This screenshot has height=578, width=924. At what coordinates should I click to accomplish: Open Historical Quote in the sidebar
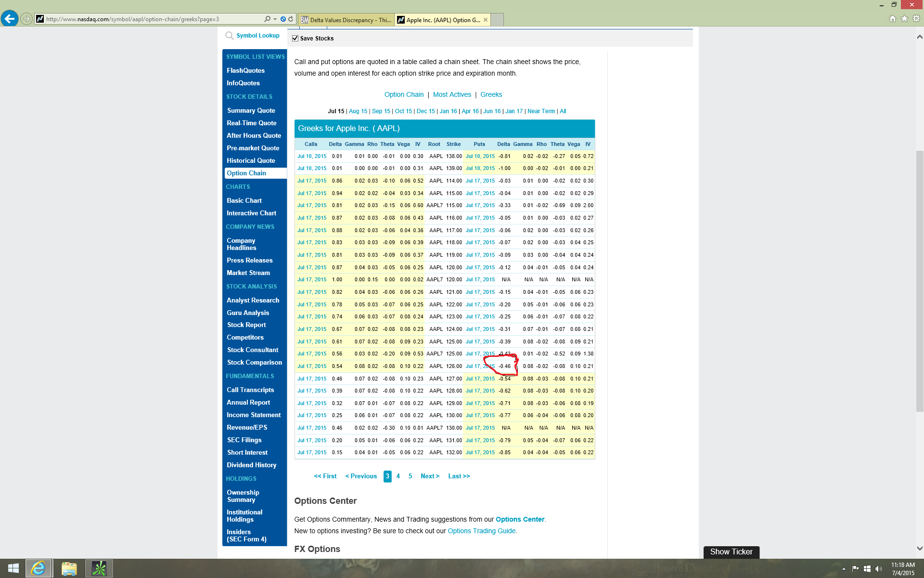[x=251, y=160]
